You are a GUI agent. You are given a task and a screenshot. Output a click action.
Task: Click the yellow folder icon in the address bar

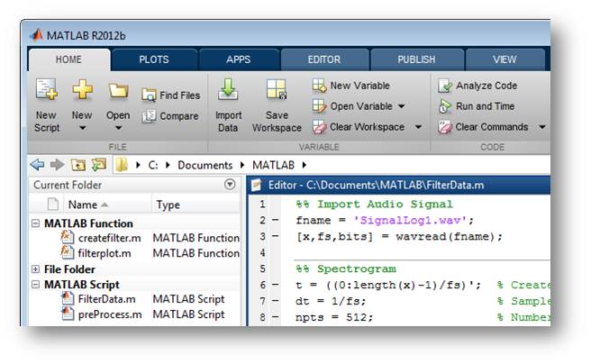(122, 165)
